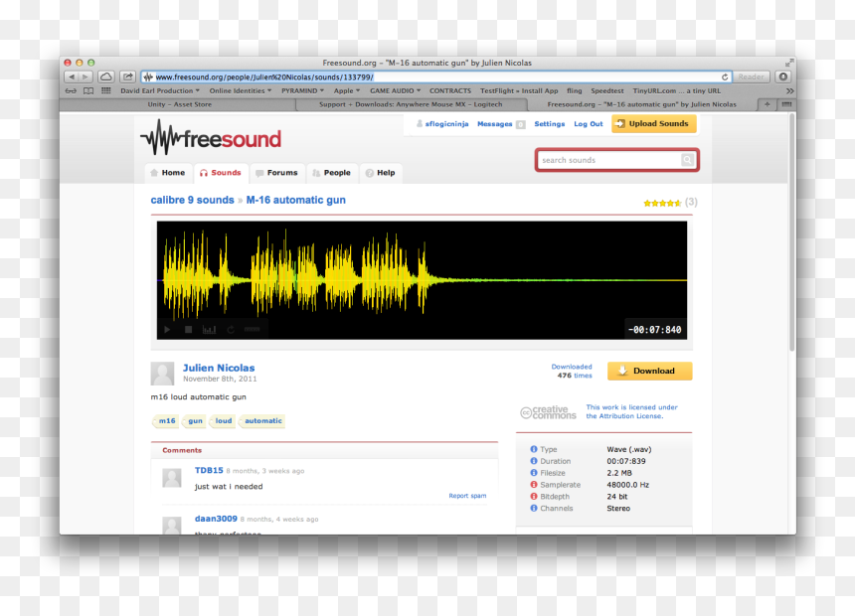Add a new Safari tab

[x=768, y=104]
